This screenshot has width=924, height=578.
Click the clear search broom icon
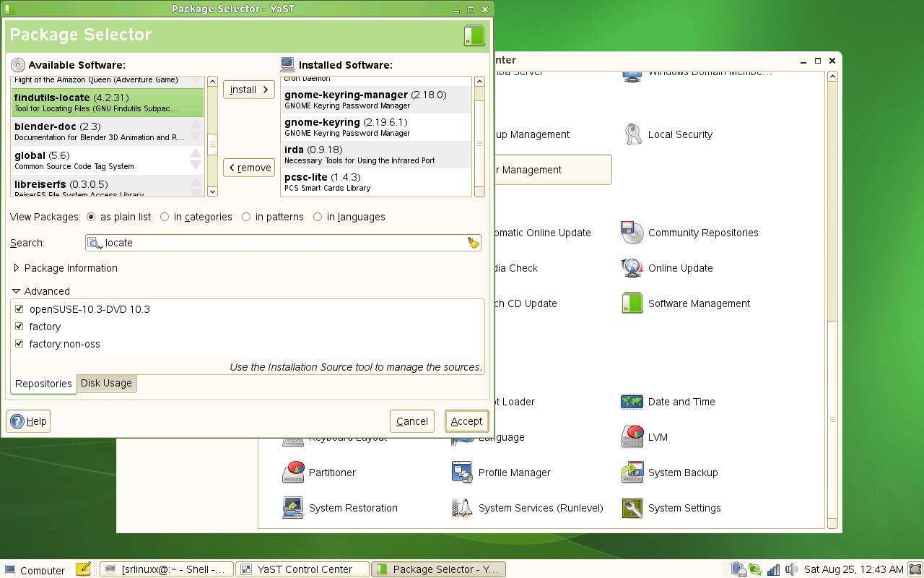473,243
